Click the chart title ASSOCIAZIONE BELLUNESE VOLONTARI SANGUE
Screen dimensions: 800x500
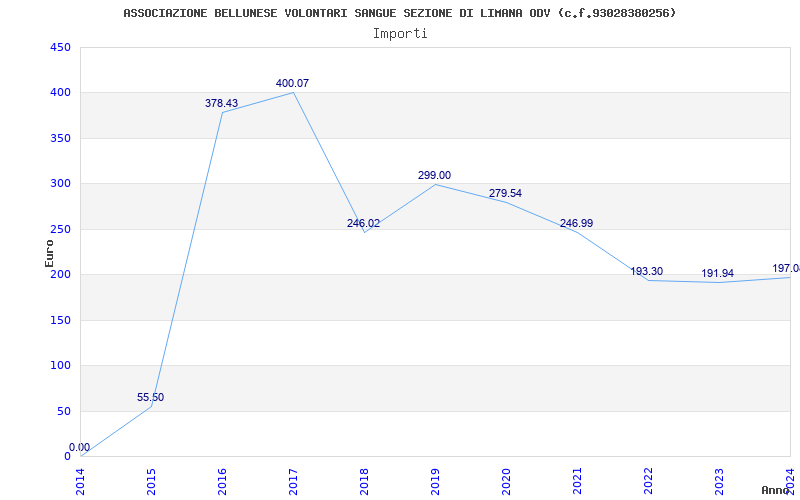[x=399, y=13]
